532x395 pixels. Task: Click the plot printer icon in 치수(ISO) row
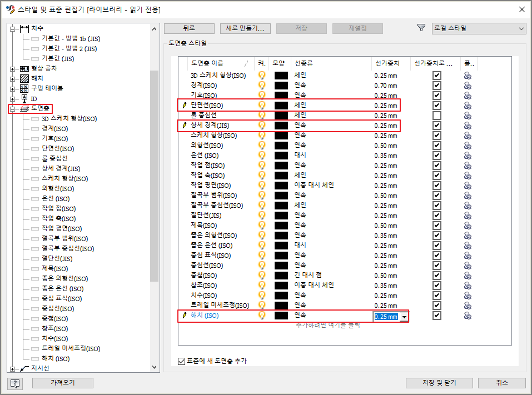pos(468,296)
